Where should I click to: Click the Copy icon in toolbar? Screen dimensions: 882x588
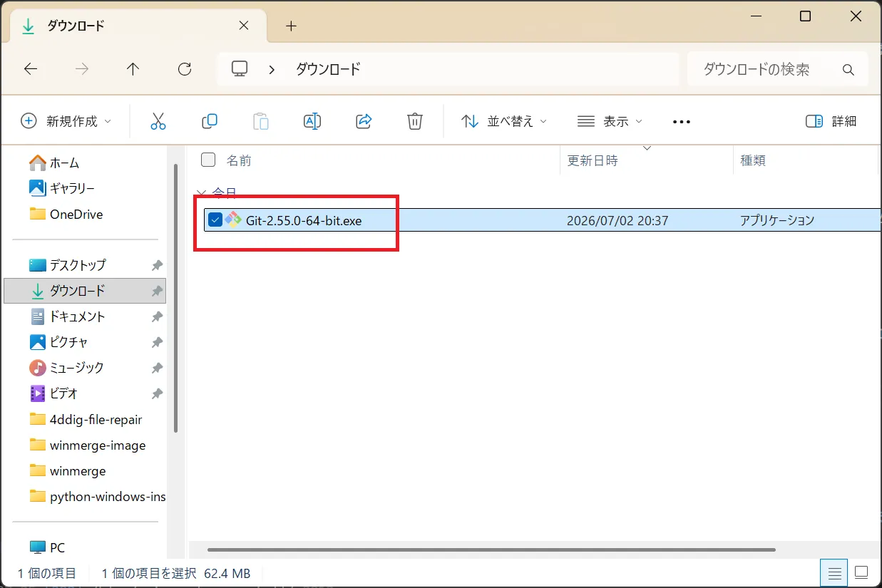(x=210, y=121)
